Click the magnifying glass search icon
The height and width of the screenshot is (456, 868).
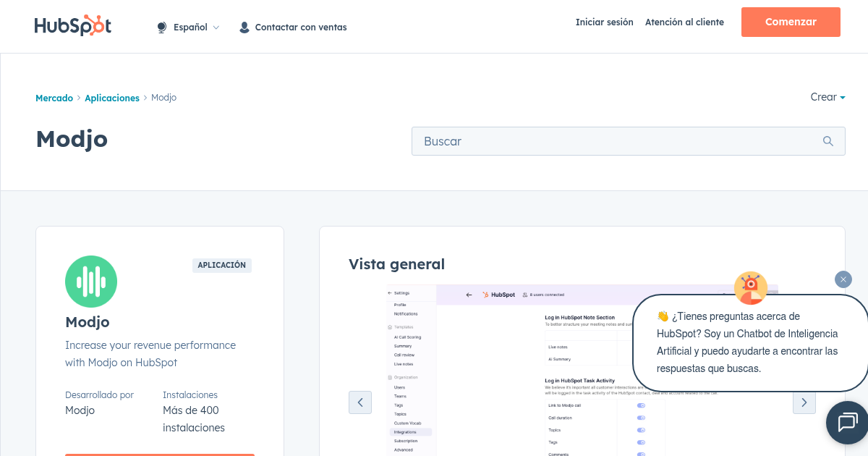(828, 141)
